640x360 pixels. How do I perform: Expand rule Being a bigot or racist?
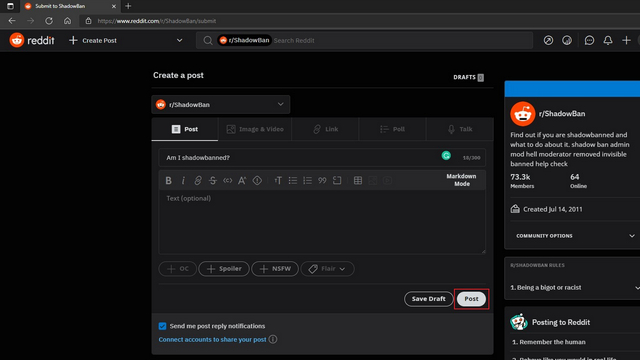pos(575,287)
